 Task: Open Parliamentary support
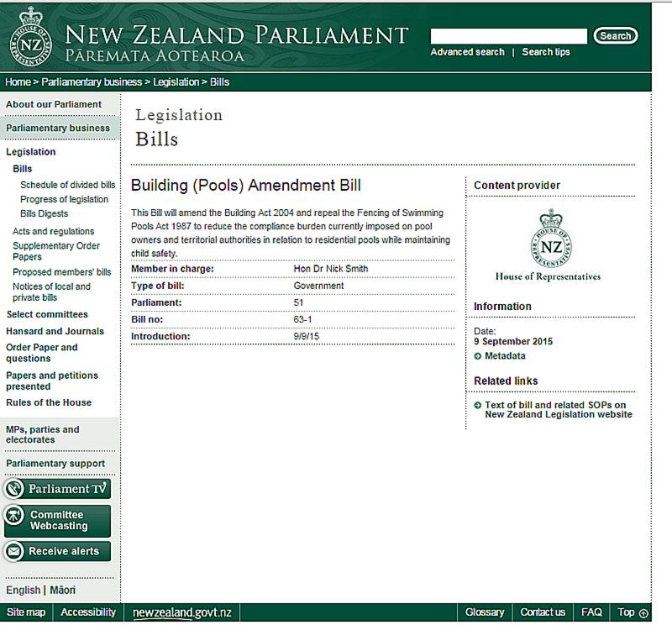pyautogui.click(x=55, y=464)
